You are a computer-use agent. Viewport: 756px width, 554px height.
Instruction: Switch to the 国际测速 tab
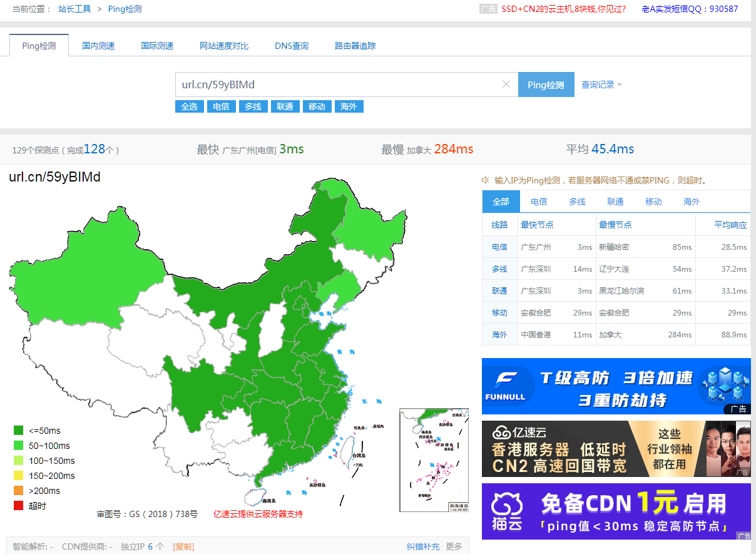pos(156,45)
